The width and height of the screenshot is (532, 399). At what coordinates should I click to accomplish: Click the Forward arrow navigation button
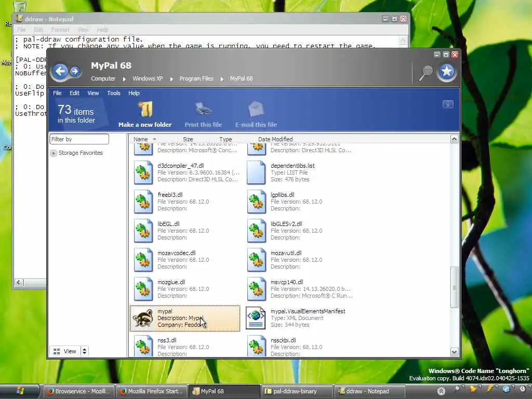pos(75,72)
